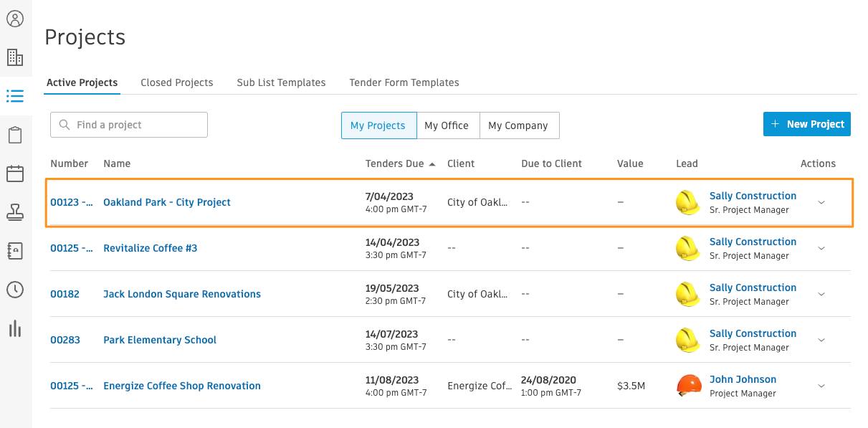The width and height of the screenshot is (868, 428).
Task: Open actions chevron for Energize Coffee Shop Renovation
Action: [821, 386]
